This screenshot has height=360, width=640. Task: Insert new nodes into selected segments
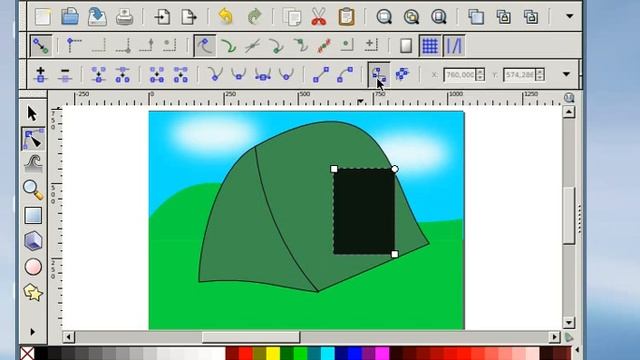click(x=40, y=75)
